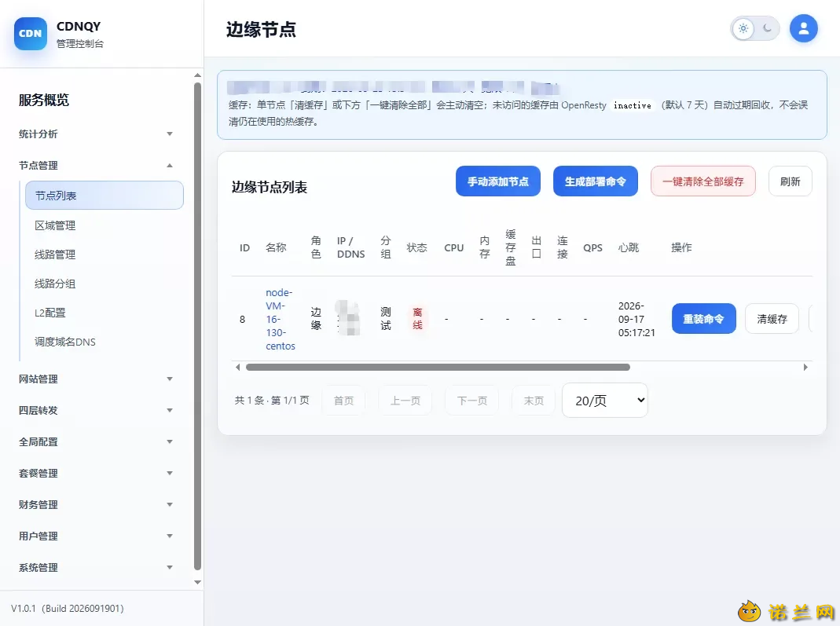The width and height of the screenshot is (840, 626).
Task: Click the 生成部署命令 button
Action: [x=595, y=181]
